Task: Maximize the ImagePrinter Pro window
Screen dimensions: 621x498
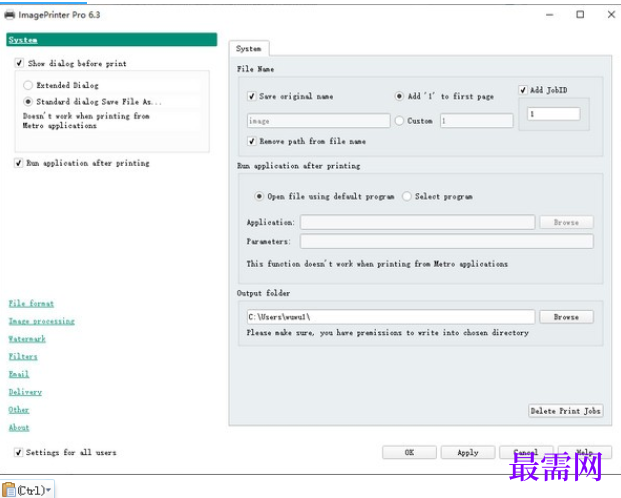Action: pos(580,15)
